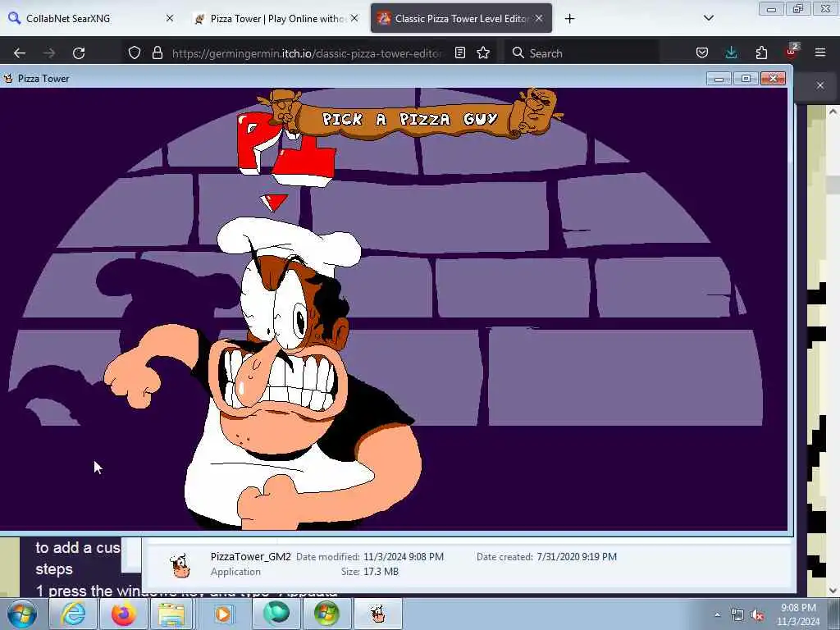Close the Classic Pizza Tower Level Editor tab
Screen dimensions: 840x630
(539, 18)
